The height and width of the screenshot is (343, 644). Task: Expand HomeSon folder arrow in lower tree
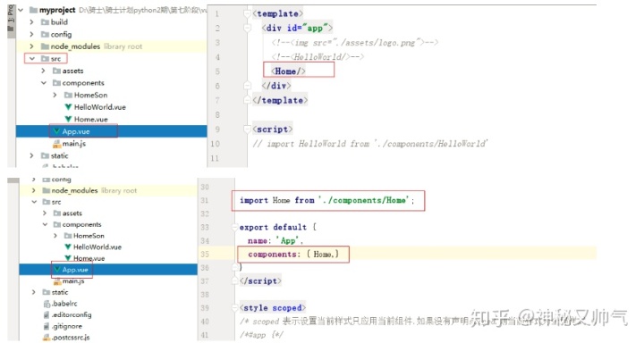tap(55, 236)
